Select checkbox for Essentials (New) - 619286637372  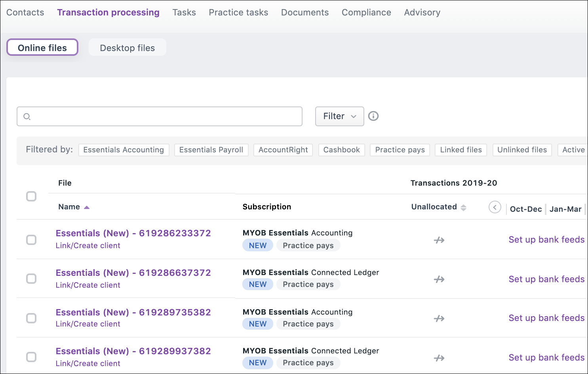tap(31, 279)
